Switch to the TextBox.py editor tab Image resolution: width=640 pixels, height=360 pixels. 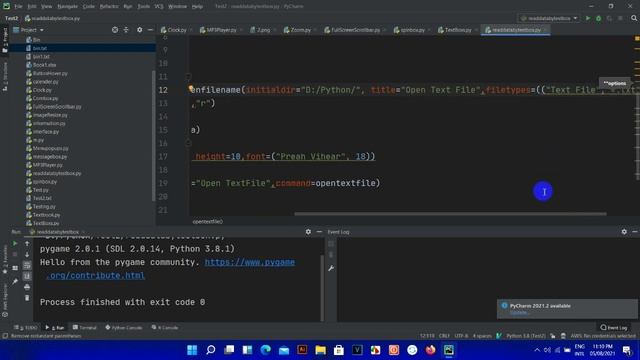[x=458, y=30]
